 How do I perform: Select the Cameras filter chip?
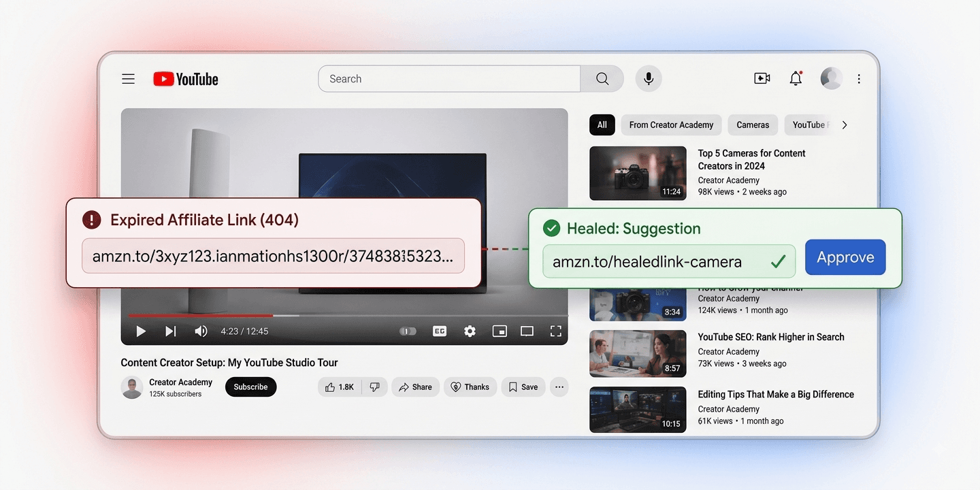(x=753, y=125)
